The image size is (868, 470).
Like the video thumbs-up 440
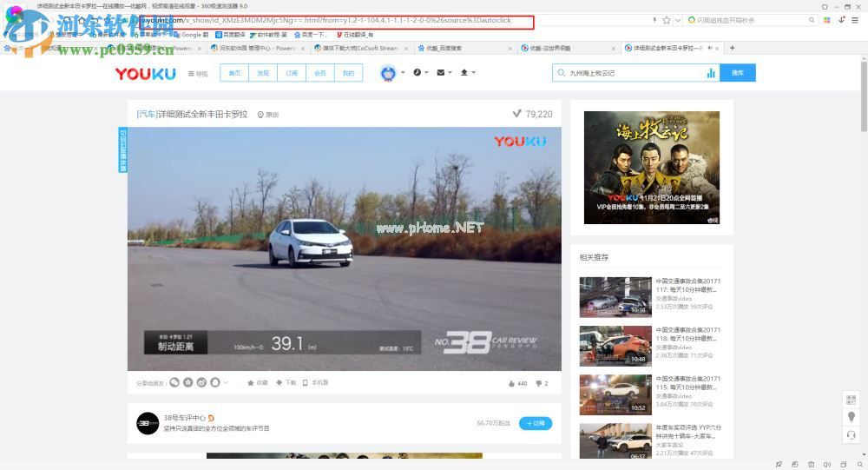tap(517, 383)
